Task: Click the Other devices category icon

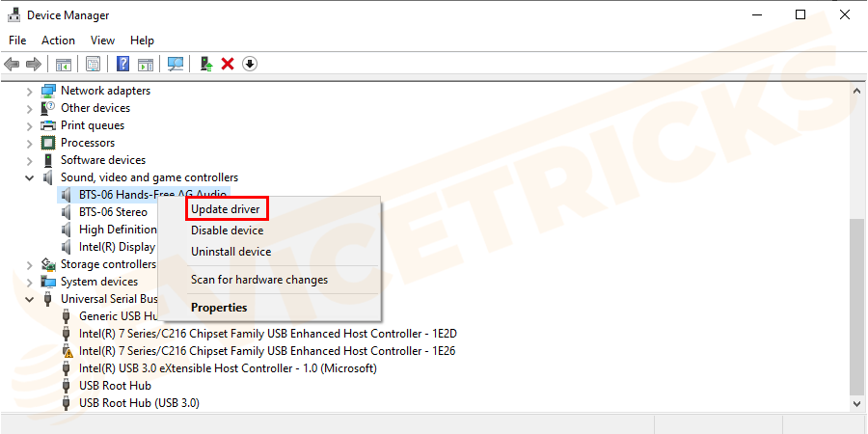Action: pos(49,107)
